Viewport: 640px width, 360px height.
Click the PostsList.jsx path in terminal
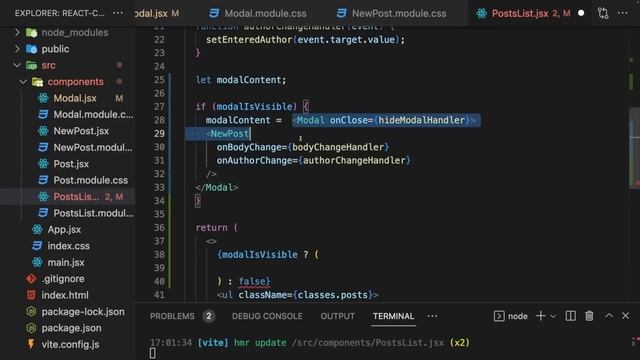[367, 342]
